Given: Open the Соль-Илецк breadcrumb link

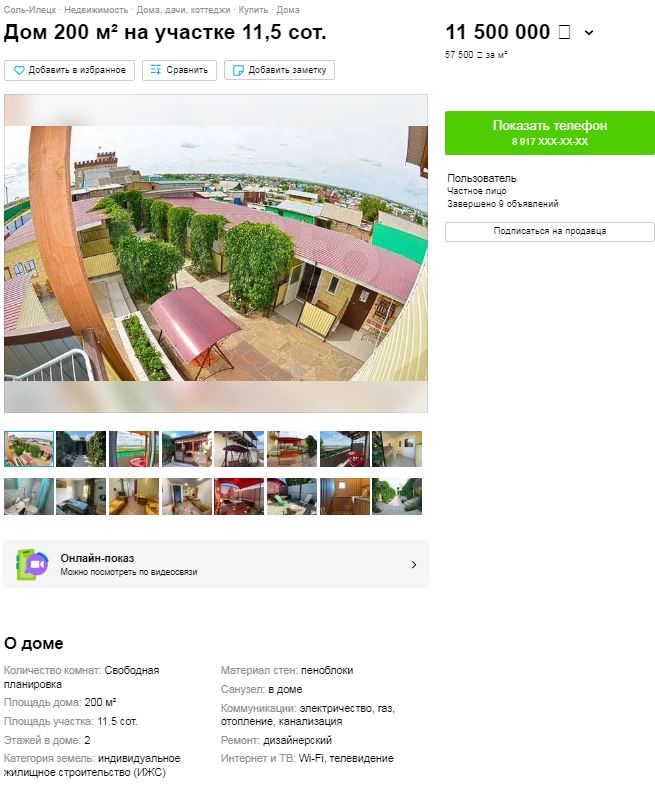Looking at the screenshot, I should point(29,10).
